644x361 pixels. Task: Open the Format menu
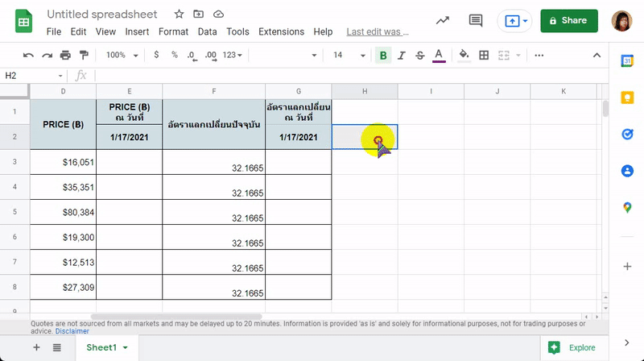[x=173, y=31]
